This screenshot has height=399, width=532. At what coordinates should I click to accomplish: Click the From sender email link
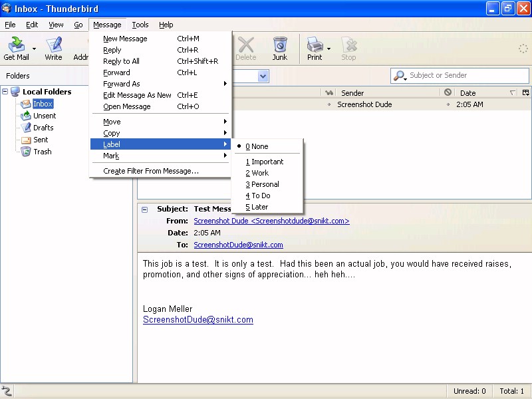click(x=271, y=221)
